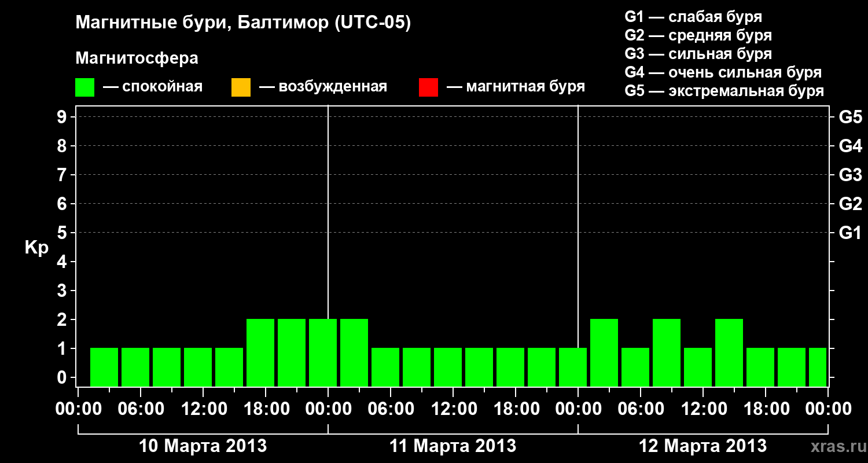The width and height of the screenshot is (868, 463).
Task: Click the '12:00' time label above '10 Марта 2013'
Action: [203, 409]
